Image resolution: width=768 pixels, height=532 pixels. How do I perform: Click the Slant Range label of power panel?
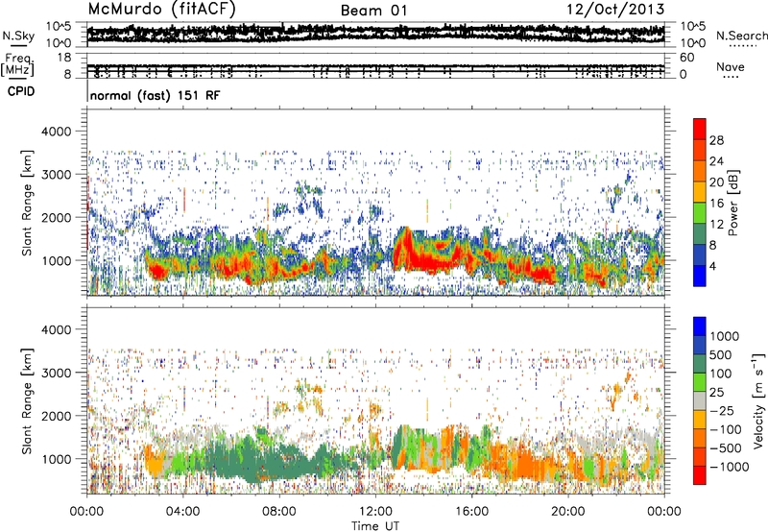(x=27, y=203)
